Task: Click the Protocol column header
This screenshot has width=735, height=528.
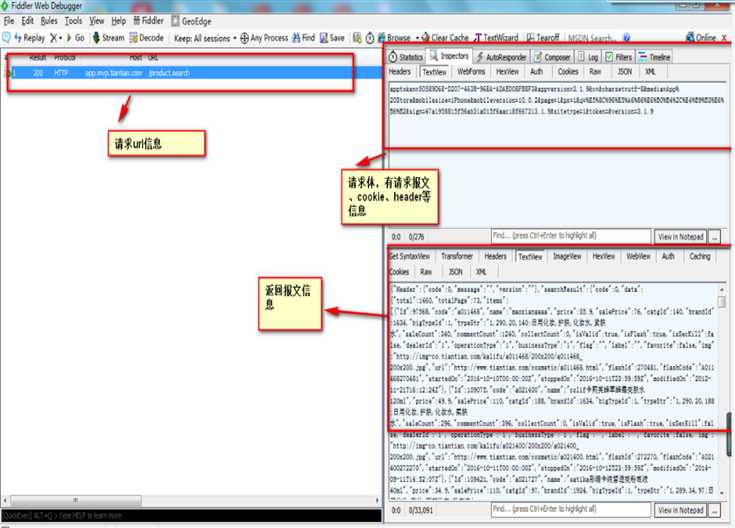Action: (65, 58)
